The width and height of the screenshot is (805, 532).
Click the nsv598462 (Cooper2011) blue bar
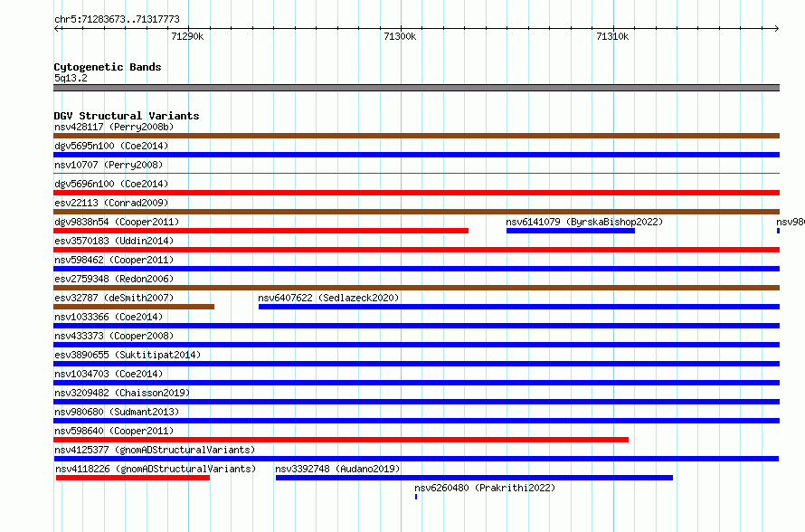(x=416, y=269)
